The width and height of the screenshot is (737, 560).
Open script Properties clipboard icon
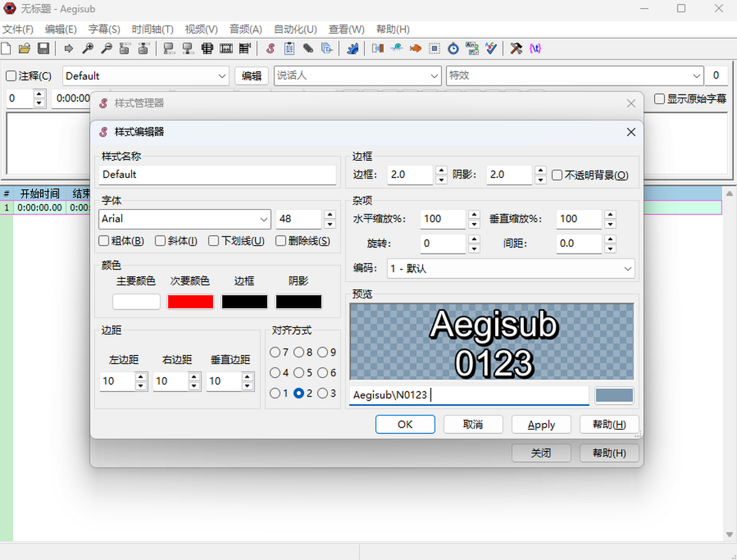point(289,48)
